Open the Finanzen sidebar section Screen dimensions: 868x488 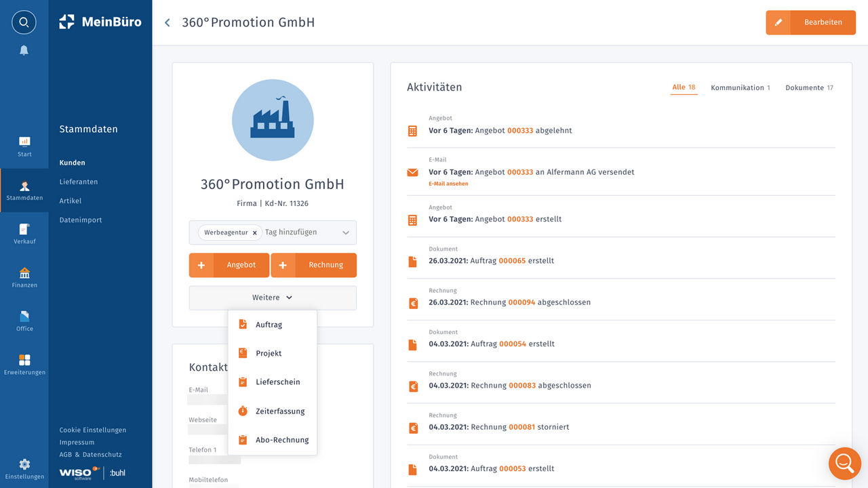coord(24,278)
